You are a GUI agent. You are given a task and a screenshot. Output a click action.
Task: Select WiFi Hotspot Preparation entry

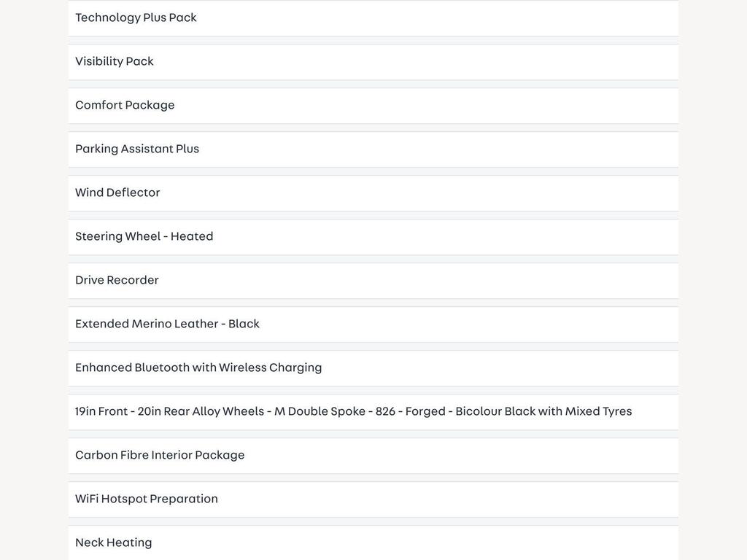click(373, 500)
